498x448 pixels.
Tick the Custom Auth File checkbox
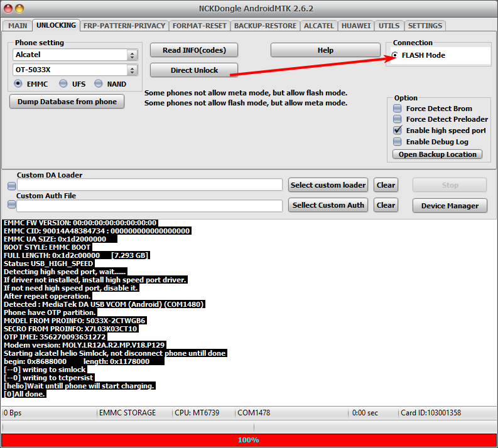pos(11,205)
